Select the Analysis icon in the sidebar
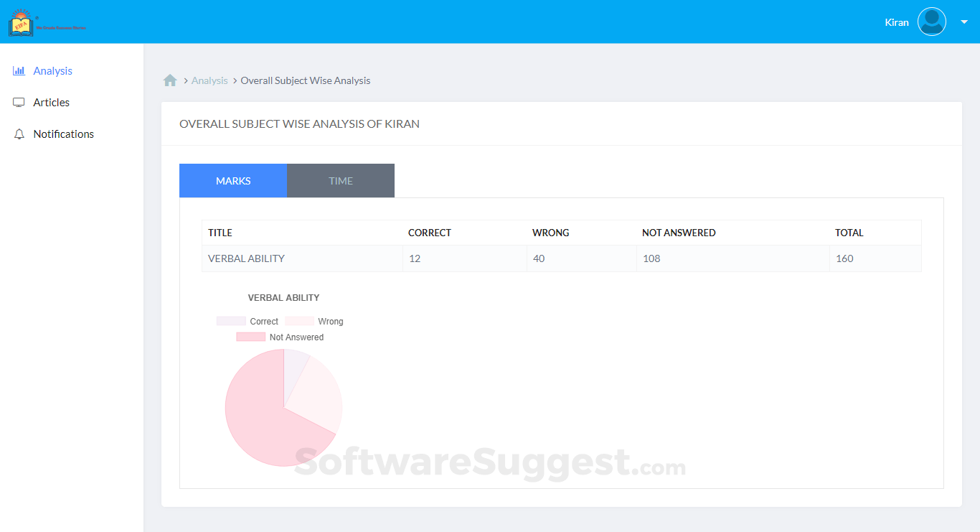 point(19,70)
